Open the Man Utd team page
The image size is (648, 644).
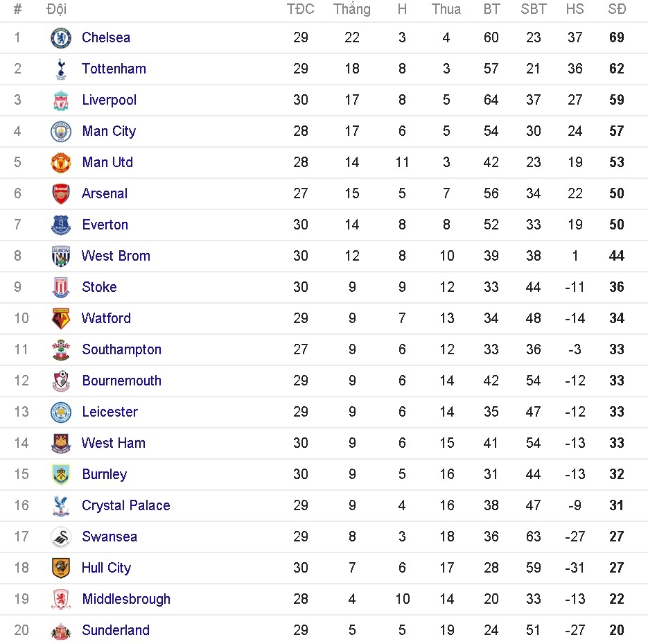click(x=107, y=162)
